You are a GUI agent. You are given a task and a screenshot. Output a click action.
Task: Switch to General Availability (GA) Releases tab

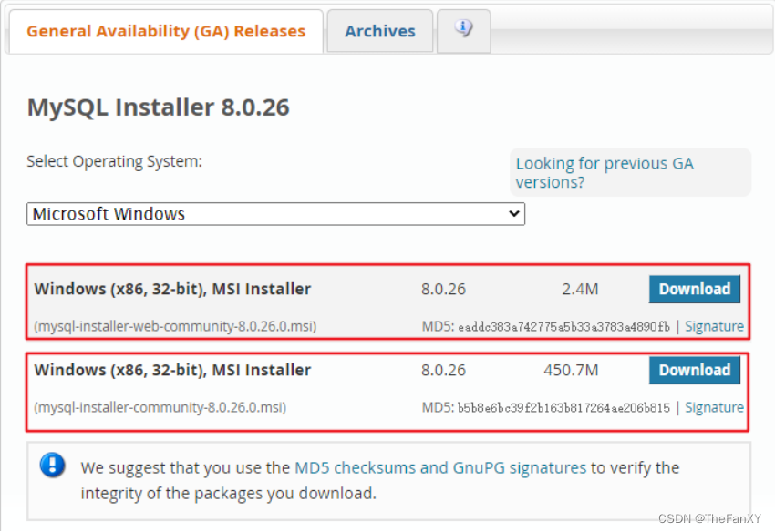tap(166, 31)
